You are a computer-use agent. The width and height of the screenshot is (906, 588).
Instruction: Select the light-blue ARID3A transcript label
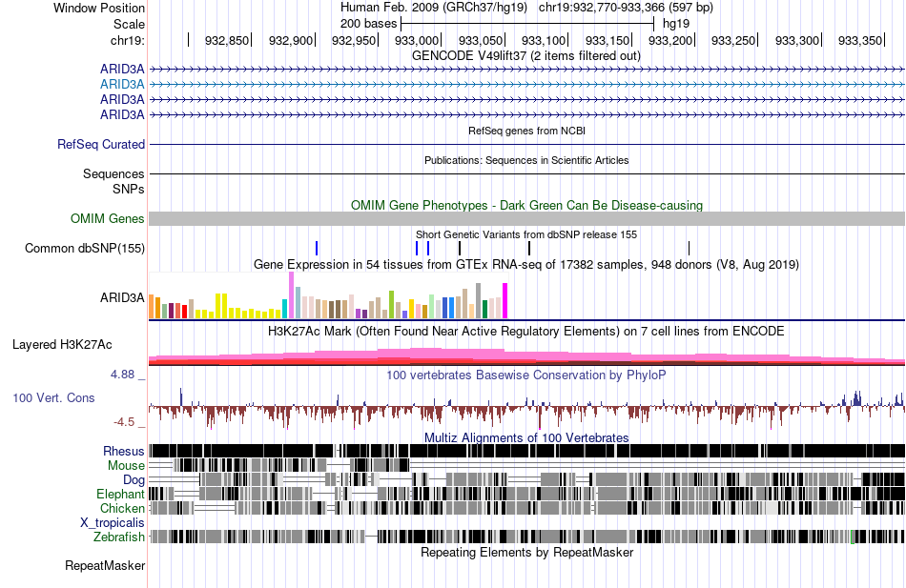[122, 84]
